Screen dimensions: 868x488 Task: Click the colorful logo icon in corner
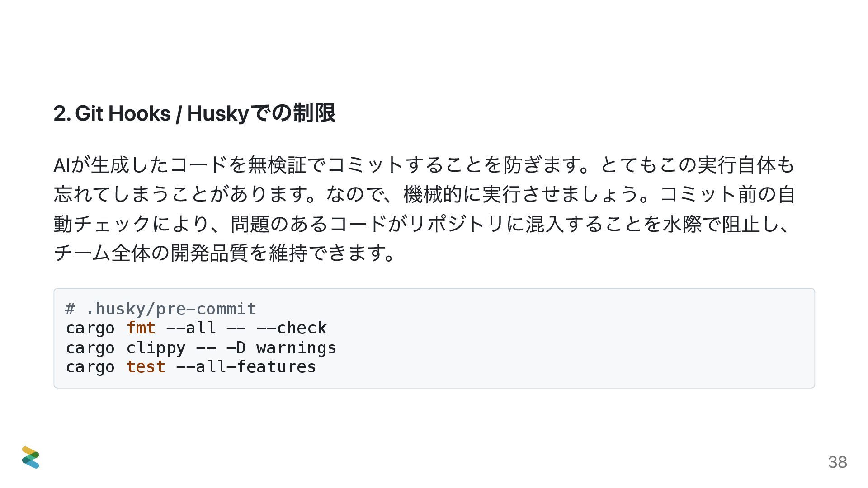point(30,457)
